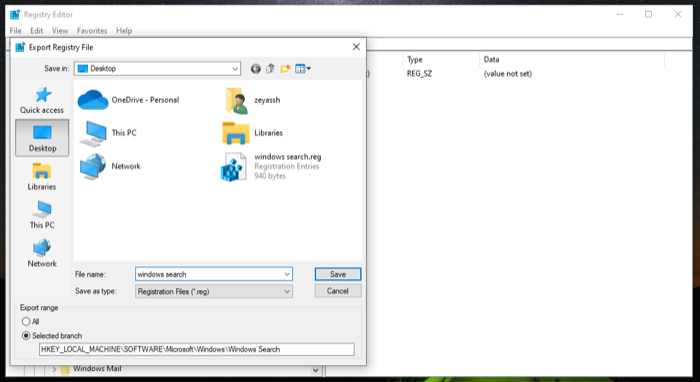Maximize the Registry Editor window

point(648,14)
